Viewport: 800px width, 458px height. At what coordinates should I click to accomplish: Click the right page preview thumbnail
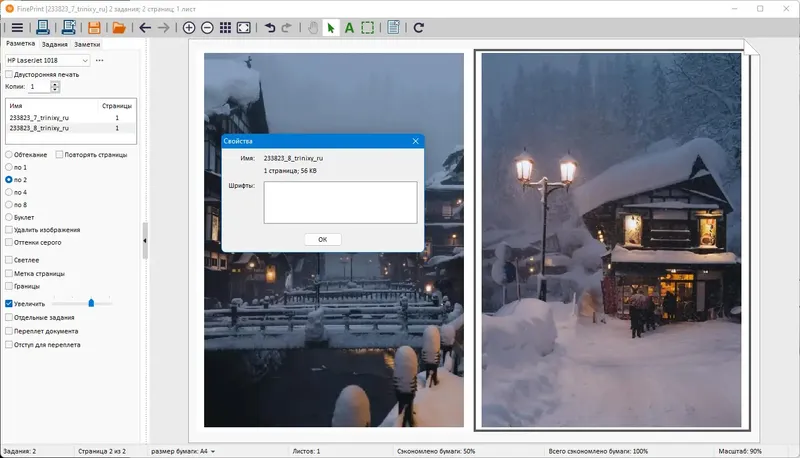pos(611,240)
